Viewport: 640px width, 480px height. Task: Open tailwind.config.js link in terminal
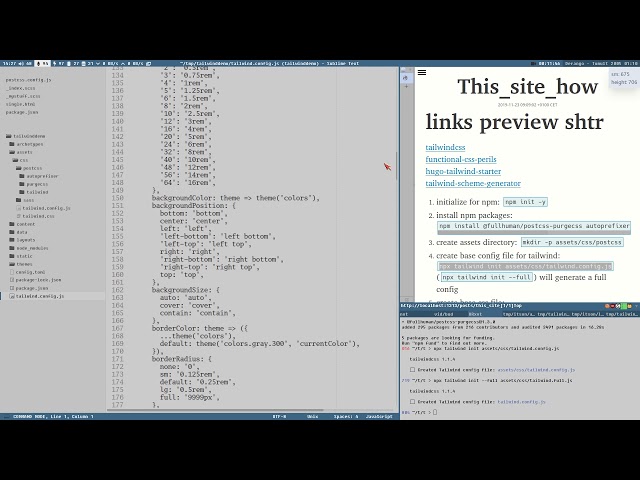click(x=521, y=402)
